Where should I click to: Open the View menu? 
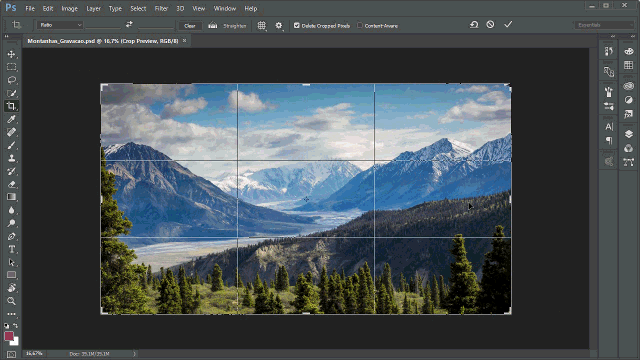[x=198, y=8]
